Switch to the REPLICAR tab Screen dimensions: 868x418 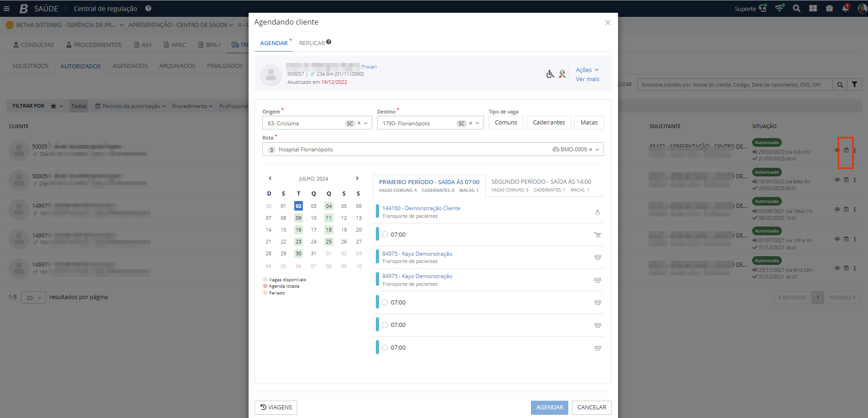tap(312, 43)
